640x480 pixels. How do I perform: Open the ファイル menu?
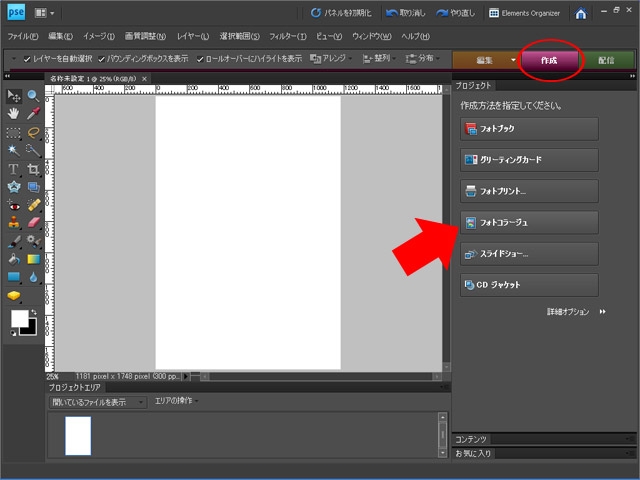(23, 36)
